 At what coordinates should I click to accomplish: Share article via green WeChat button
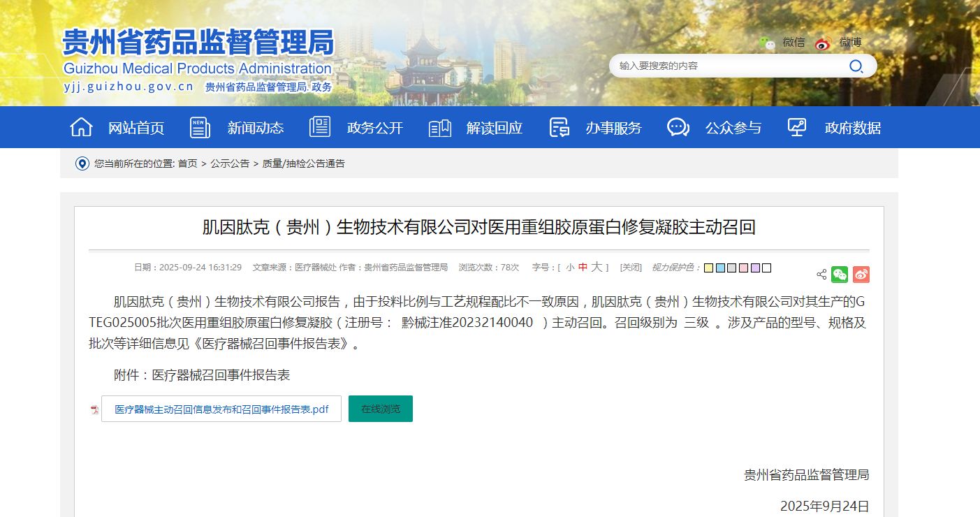(839, 275)
